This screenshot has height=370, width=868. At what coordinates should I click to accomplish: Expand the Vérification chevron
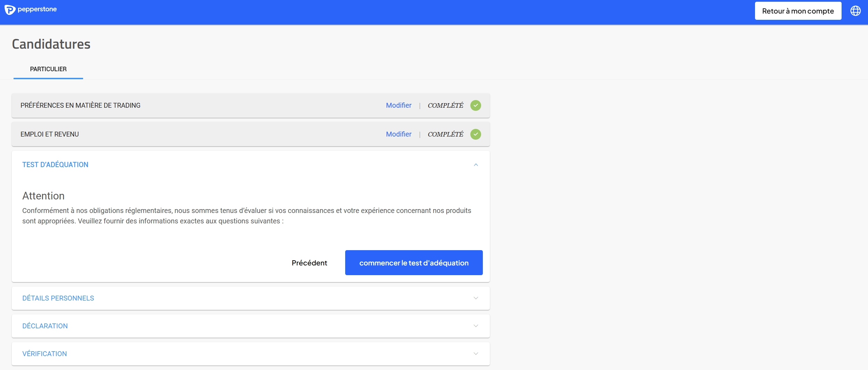pyautogui.click(x=476, y=354)
